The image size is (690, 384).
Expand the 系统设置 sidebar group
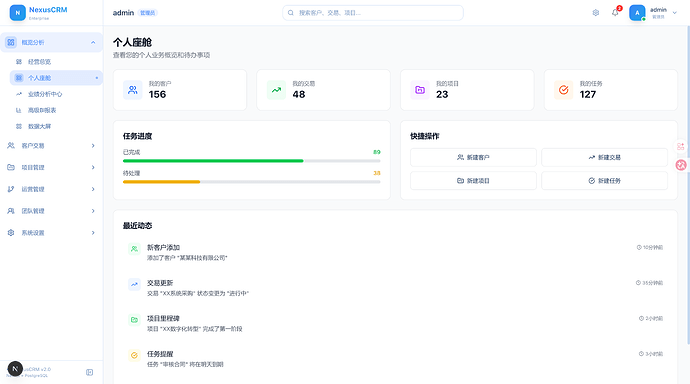point(93,233)
